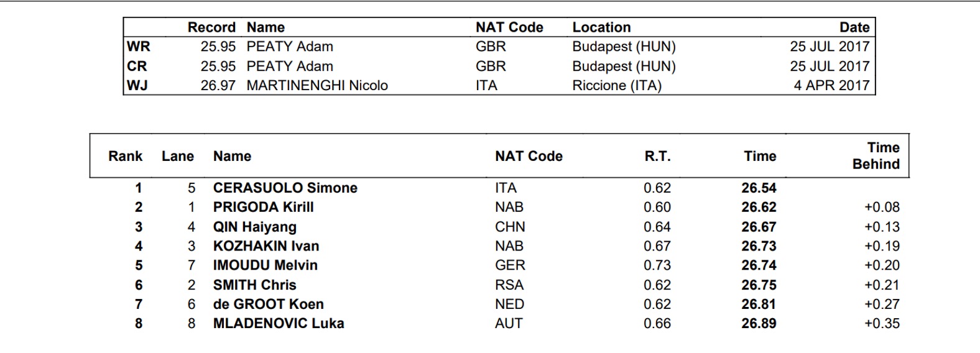Click the +0.35 time behind value
This screenshot has width=980, height=353.
pyautogui.click(x=882, y=323)
